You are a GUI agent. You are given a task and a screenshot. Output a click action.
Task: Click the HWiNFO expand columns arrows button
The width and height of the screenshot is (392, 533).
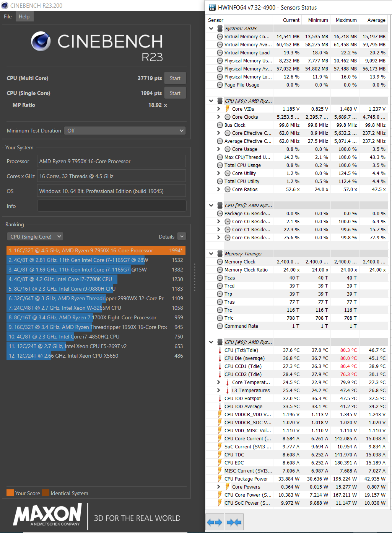[x=215, y=522]
